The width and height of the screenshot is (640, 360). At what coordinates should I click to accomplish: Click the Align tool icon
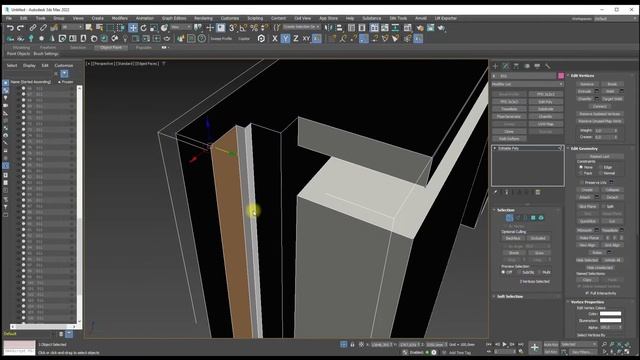click(x=339, y=28)
